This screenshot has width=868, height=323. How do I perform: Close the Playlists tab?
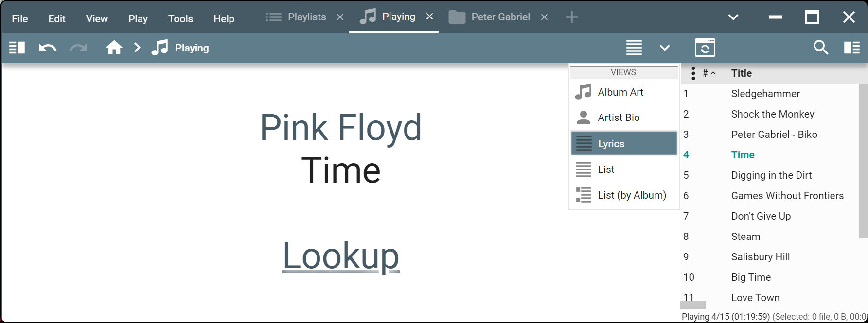pyautogui.click(x=340, y=17)
